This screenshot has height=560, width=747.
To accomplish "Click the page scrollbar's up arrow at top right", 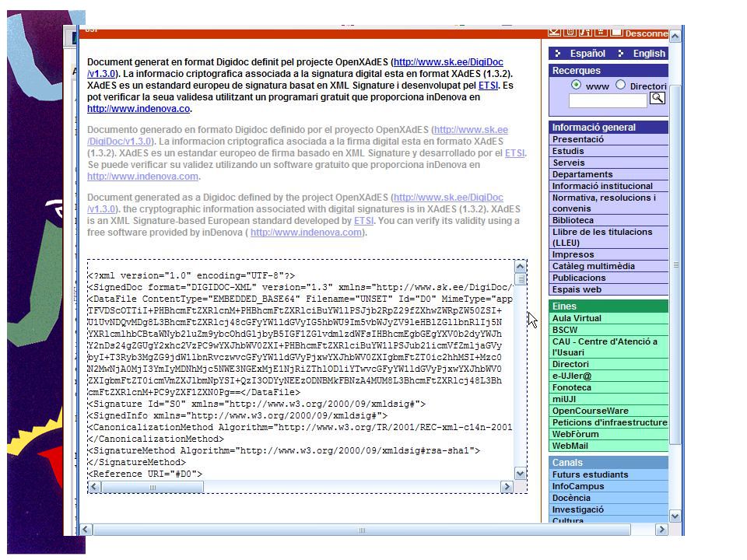I will click(675, 36).
